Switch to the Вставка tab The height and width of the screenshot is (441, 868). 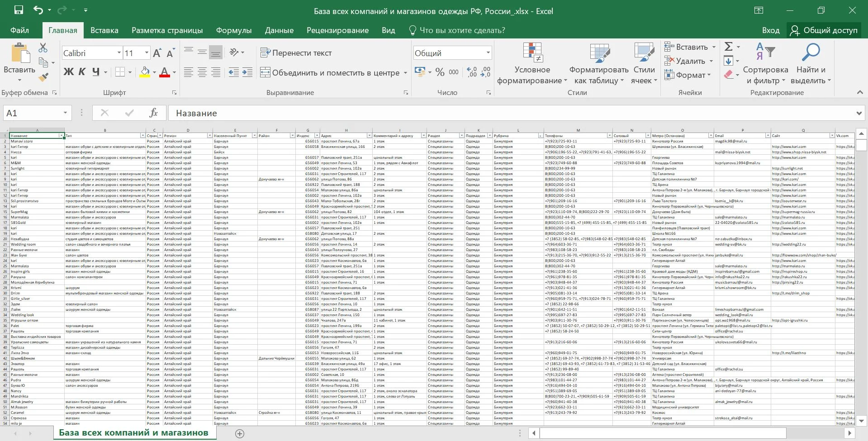coord(104,30)
